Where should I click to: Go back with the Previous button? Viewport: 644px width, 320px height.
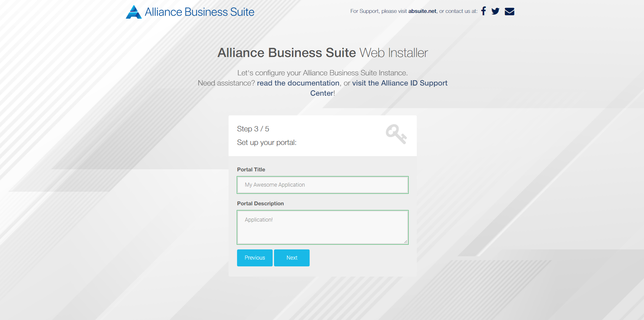(x=255, y=258)
